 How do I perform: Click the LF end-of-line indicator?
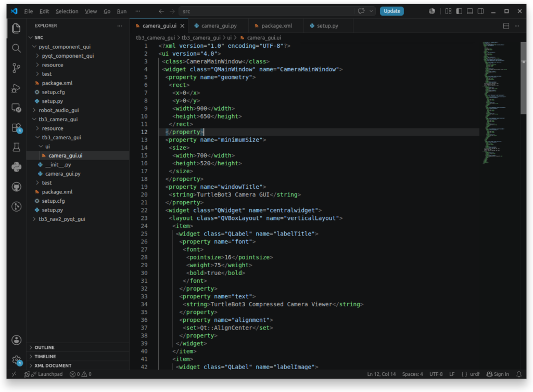coord(452,374)
